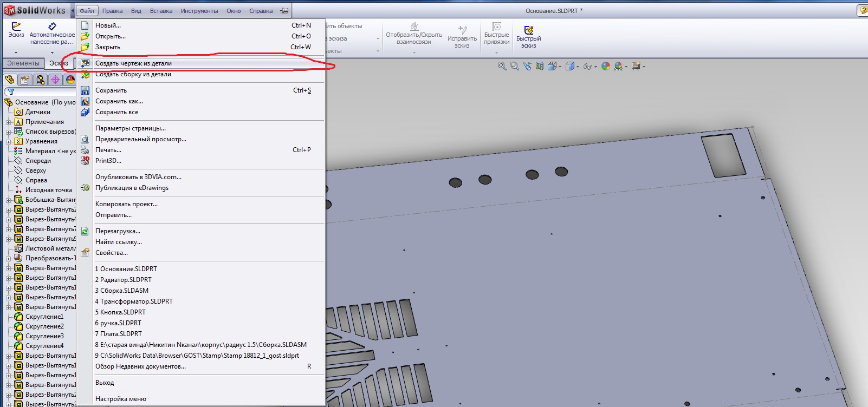Click View Orientation cube icon
Screen dimensions: 868x407
pos(552,66)
